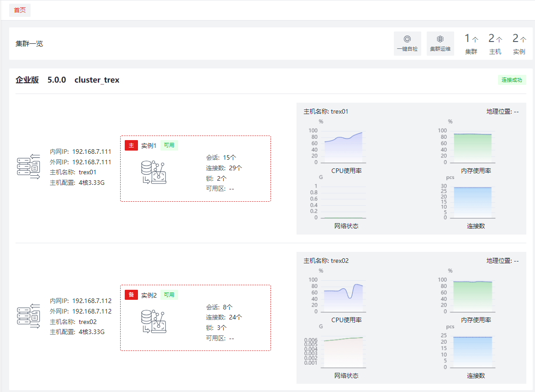Screen dimensions: 535x392
Task: Click the 2个 主机 counter
Action: (495, 44)
